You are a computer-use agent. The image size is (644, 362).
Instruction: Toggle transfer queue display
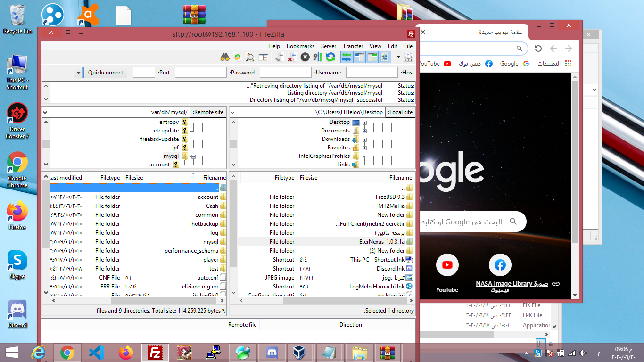click(347, 57)
